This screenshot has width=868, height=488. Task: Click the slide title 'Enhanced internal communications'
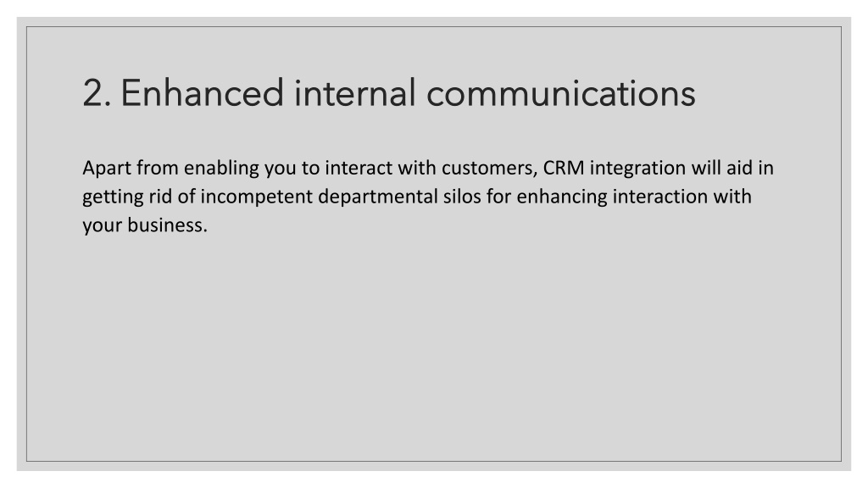[388, 93]
